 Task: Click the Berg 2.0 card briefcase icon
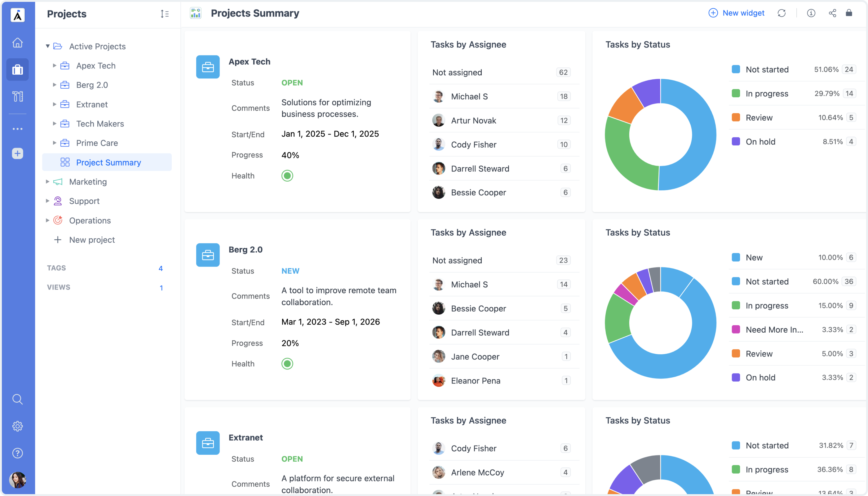208,255
